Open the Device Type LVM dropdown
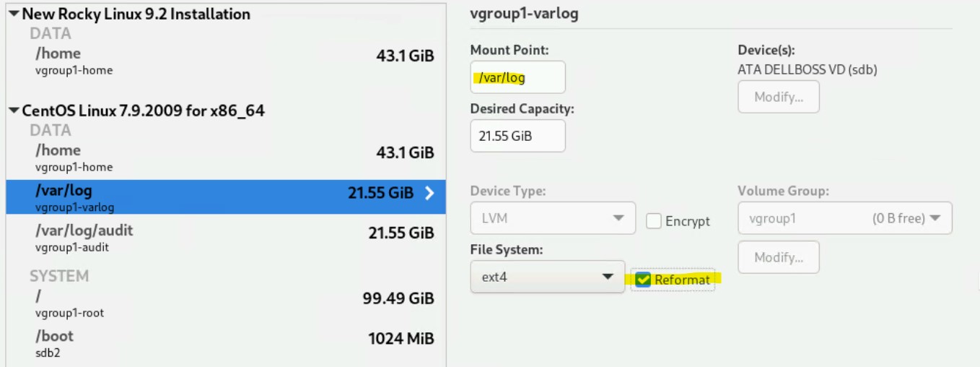 tap(553, 218)
